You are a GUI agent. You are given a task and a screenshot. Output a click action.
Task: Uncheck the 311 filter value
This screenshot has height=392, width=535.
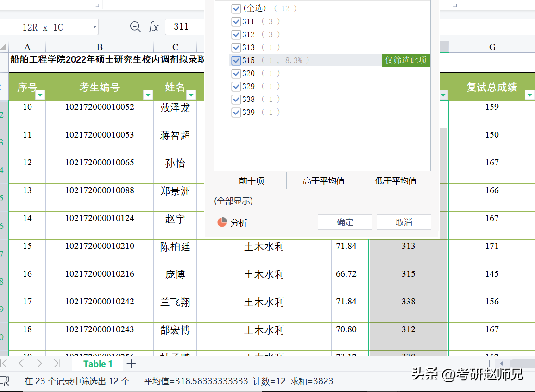[236, 21]
